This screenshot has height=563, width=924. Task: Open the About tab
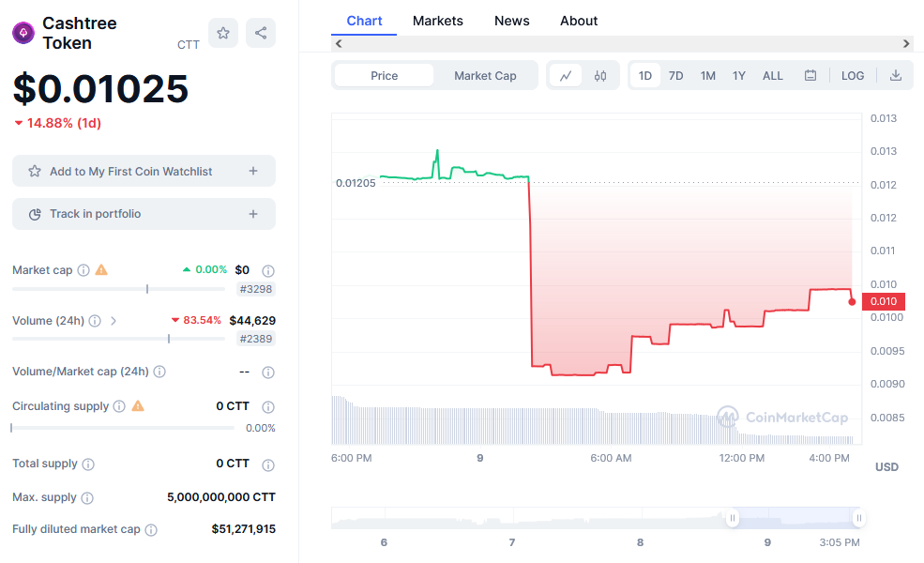pyautogui.click(x=579, y=22)
